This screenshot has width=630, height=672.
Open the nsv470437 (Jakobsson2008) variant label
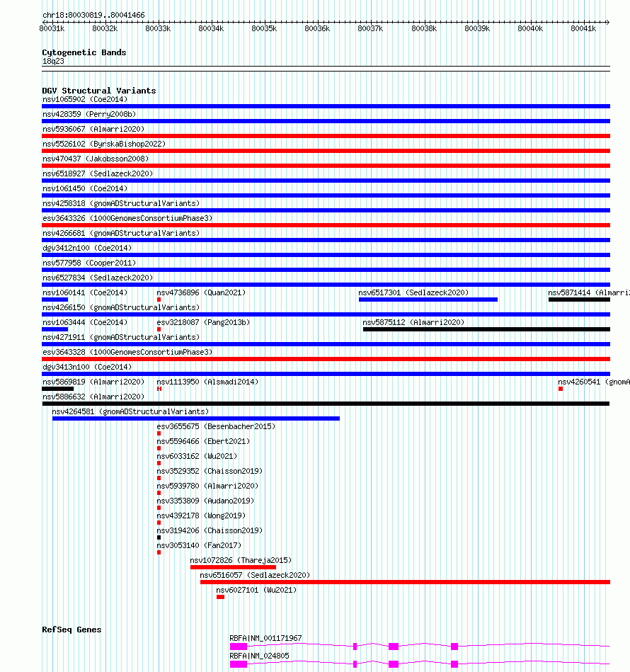[96, 159]
